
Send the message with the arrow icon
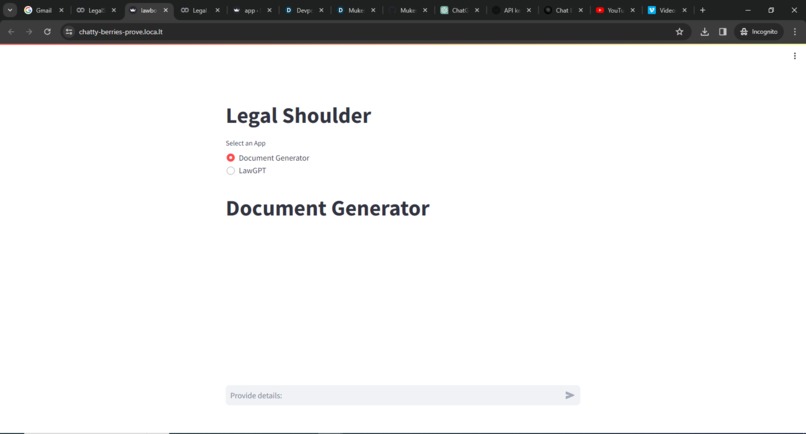tap(570, 395)
